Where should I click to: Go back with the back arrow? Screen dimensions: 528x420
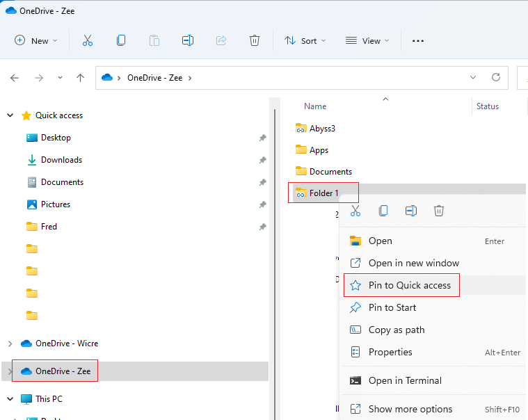coord(15,78)
